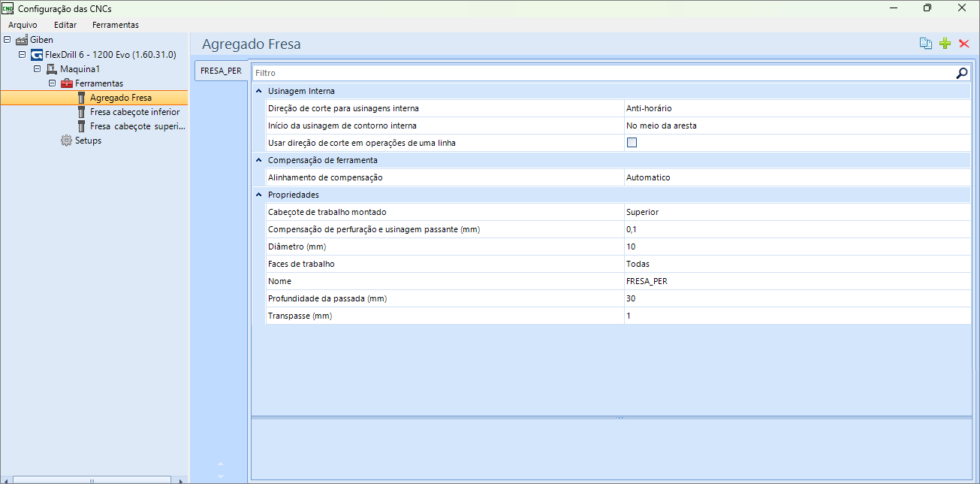Click the Setups gear icon
Viewport: 980px width, 484px height.
[x=67, y=141]
